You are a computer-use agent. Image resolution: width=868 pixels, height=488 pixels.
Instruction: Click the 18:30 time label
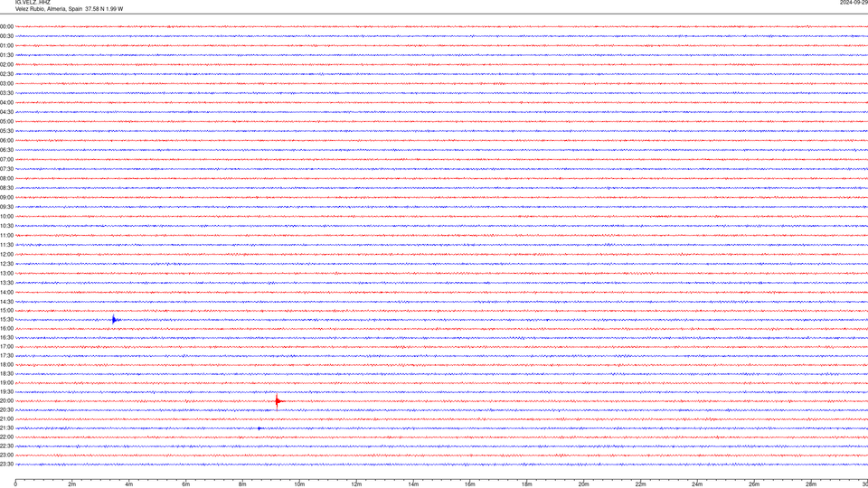(x=6, y=373)
